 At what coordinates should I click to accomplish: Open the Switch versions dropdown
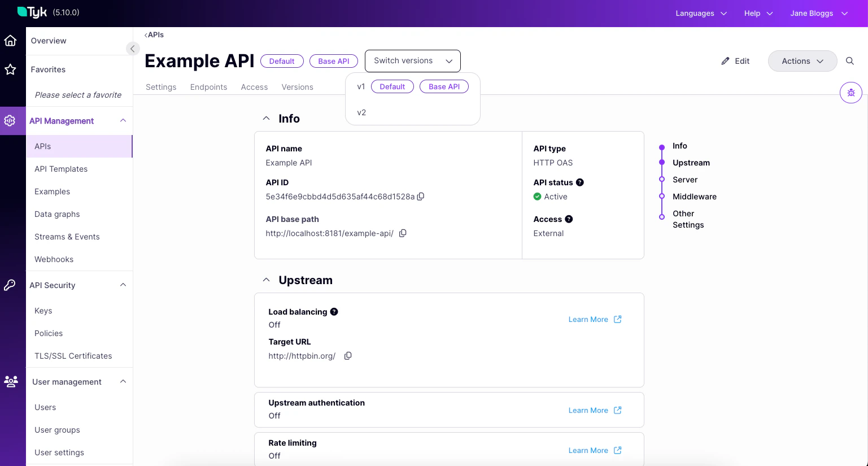(412, 60)
